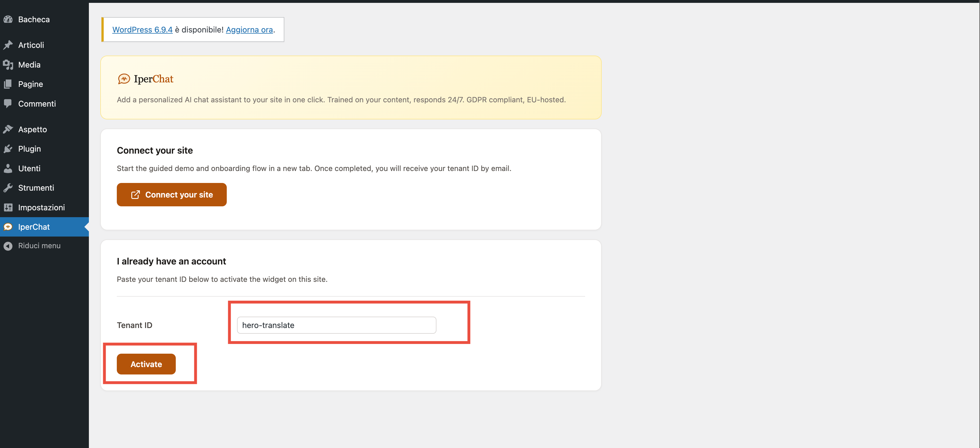Open Commenti using the speech bubble icon
The width and height of the screenshot is (980, 448).
click(x=8, y=103)
